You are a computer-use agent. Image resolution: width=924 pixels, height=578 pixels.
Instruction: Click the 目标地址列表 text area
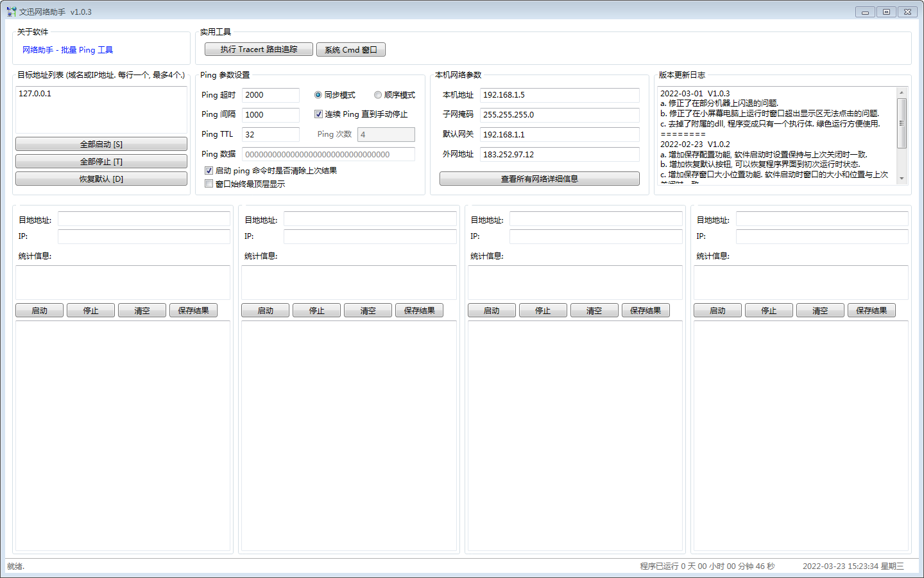click(101, 110)
